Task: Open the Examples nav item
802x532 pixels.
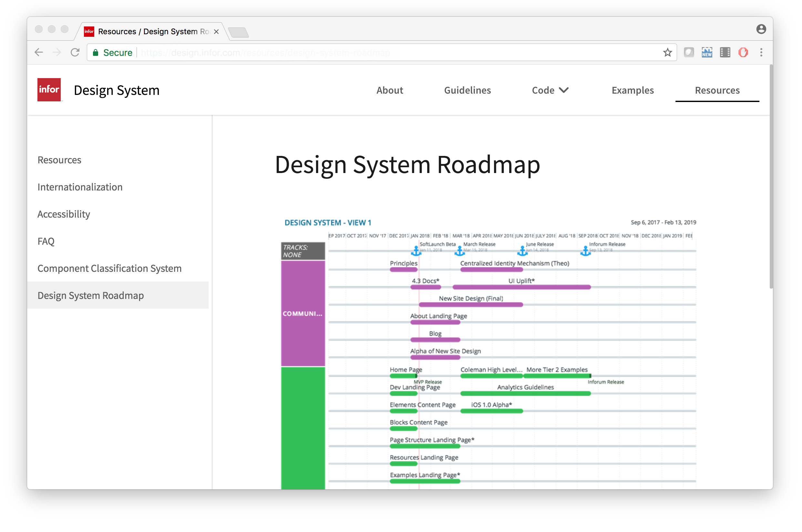Action: click(x=632, y=90)
